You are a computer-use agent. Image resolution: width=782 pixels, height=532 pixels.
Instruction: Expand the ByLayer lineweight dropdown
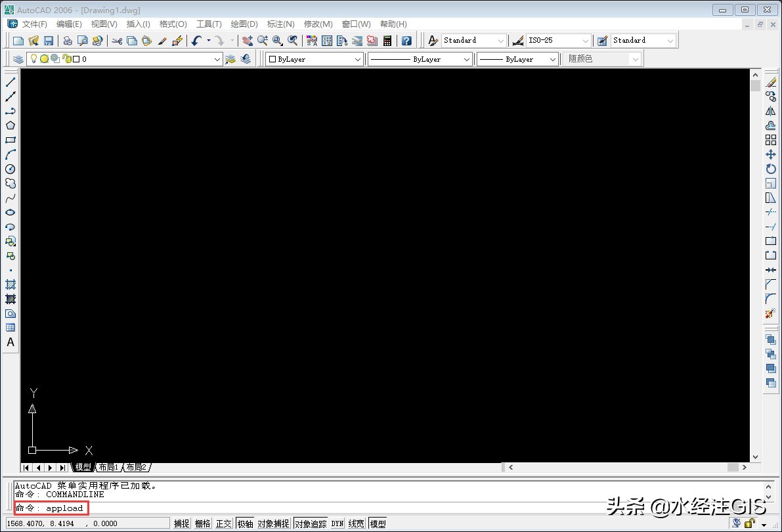point(552,59)
